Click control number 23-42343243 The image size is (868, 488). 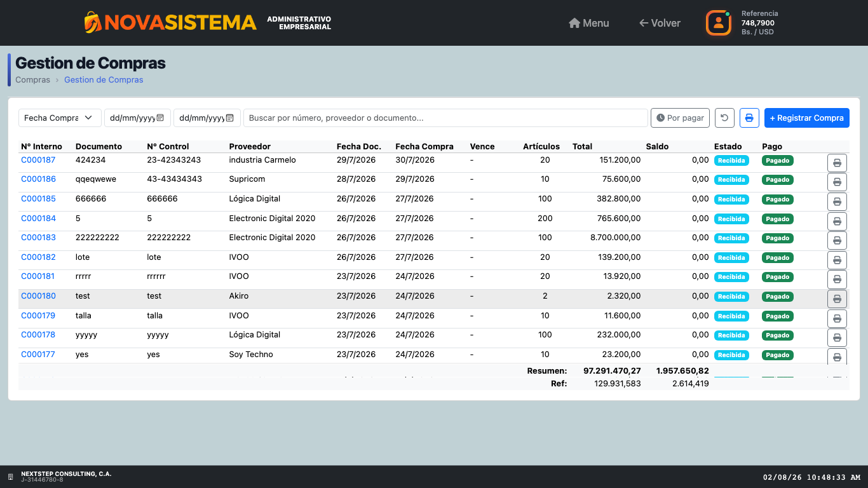coord(173,160)
